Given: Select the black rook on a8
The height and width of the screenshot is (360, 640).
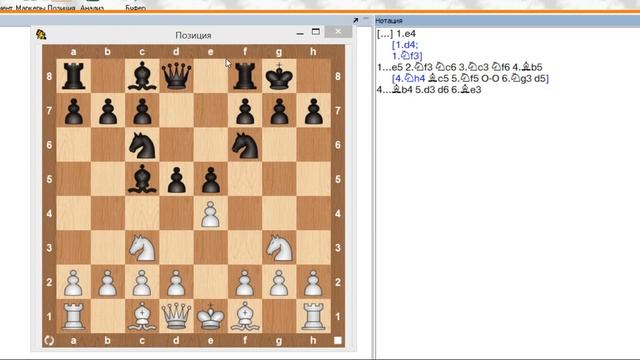Looking at the screenshot, I should (73, 76).
